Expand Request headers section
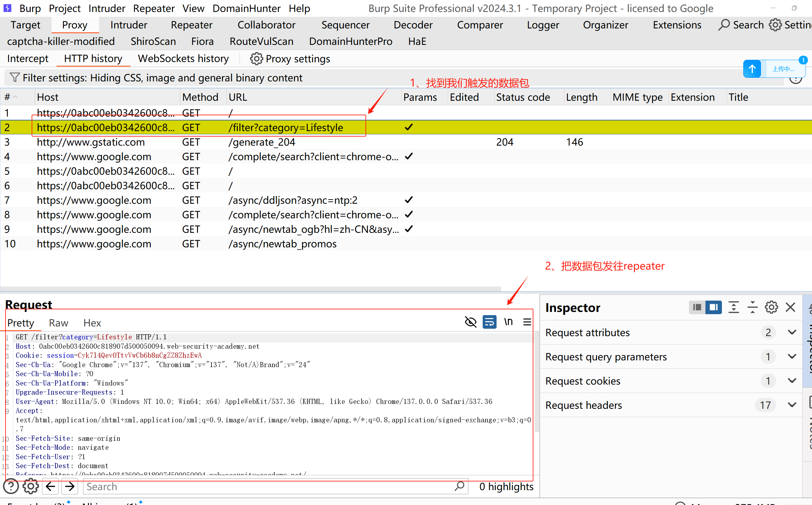This screenshot has width=812, height=505. point(792,405)
